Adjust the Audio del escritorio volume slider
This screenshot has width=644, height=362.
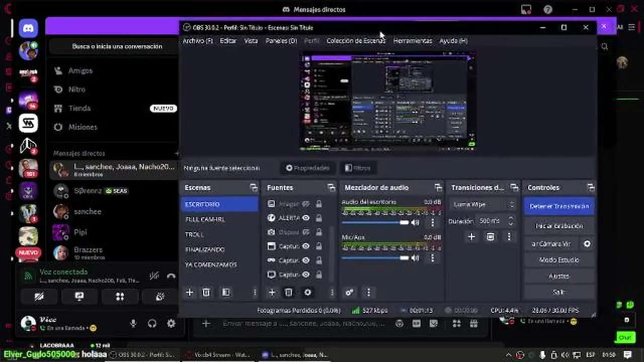tap(375, 222)
